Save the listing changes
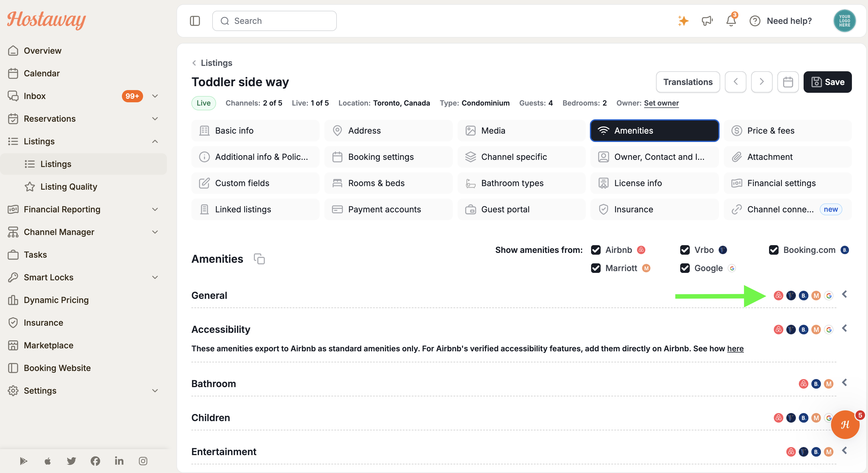Image resolution: width=868 pixels, height=473 pixels. 827,82
